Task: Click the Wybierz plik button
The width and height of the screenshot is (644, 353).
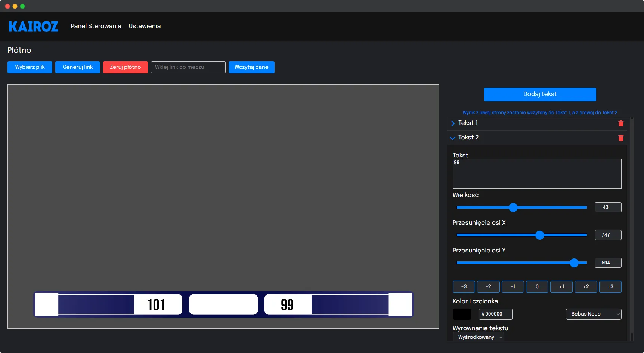Action: [x=30, y=67]
